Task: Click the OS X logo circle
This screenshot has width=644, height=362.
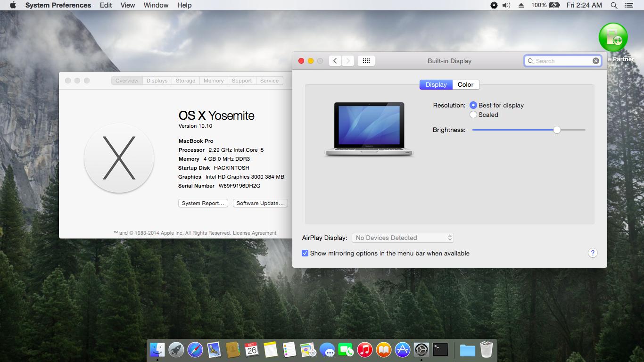Action: (x=119, y=158)
